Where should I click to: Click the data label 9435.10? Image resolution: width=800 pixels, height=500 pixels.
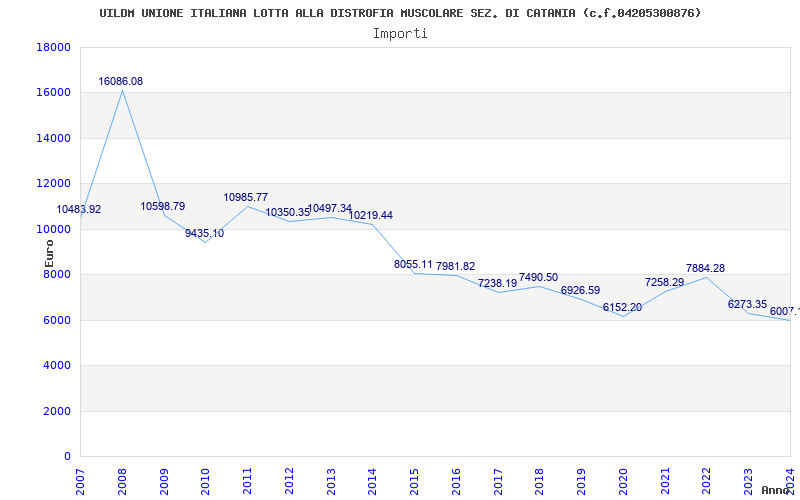coord(205,233)
